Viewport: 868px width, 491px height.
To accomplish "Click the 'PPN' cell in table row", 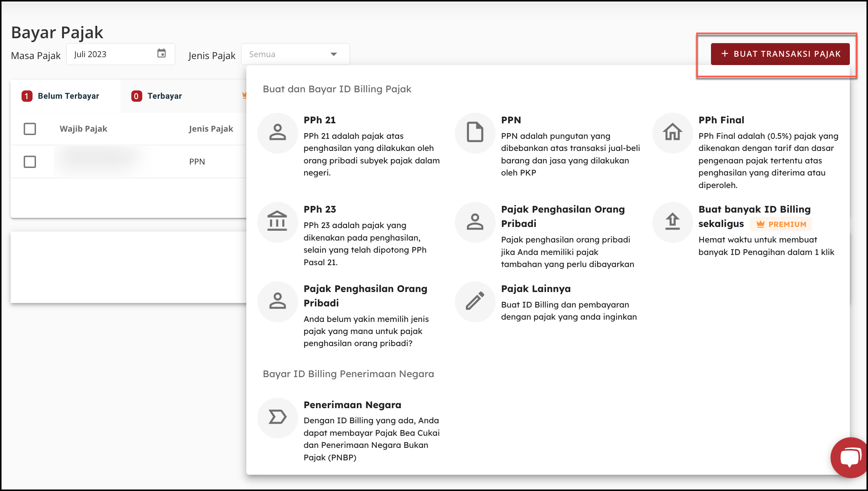I will (197, 162).
